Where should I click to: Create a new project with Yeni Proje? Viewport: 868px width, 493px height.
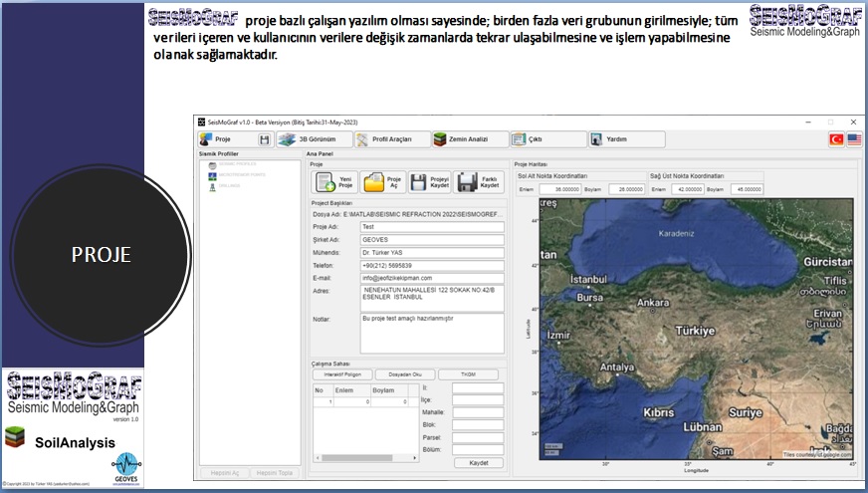(x=334, y=182)
